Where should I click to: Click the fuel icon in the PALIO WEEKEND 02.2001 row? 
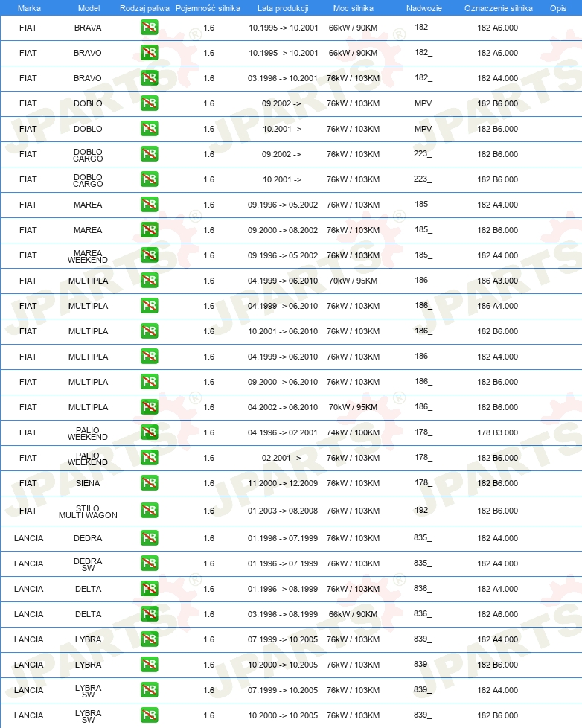(150, 457)
